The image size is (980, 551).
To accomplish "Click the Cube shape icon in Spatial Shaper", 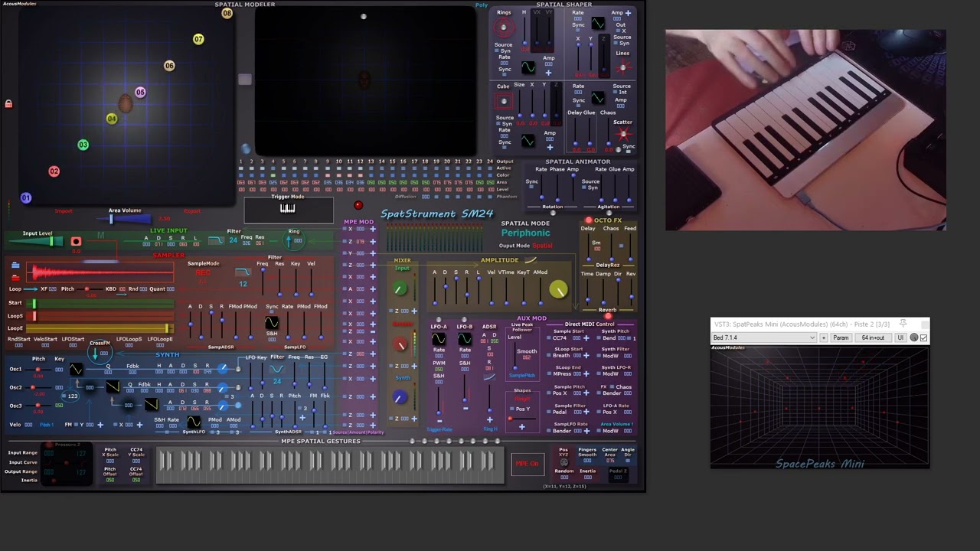I will point(503,101).
